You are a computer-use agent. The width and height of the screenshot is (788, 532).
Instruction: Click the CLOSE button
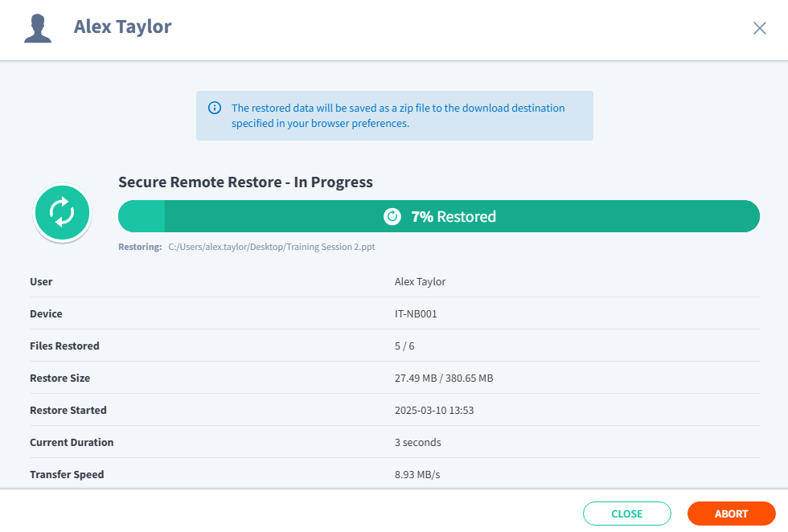coord(626,514)
